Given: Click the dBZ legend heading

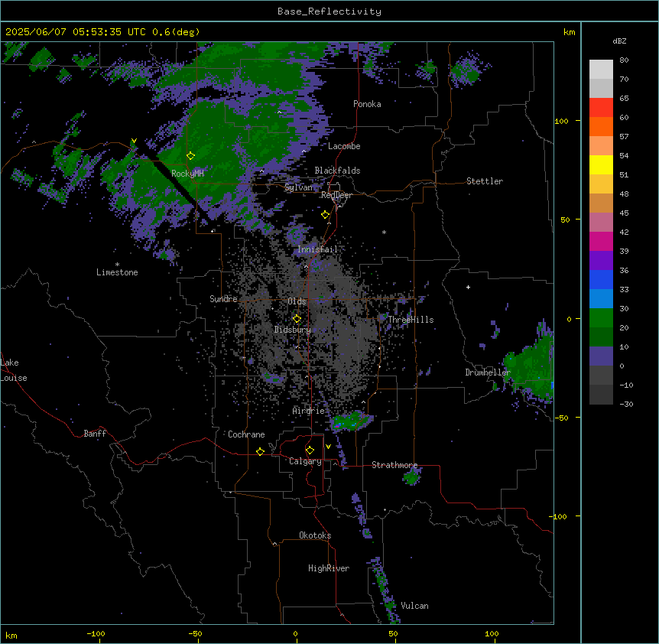Looking at the screenshot, I should tap(619, 41).
